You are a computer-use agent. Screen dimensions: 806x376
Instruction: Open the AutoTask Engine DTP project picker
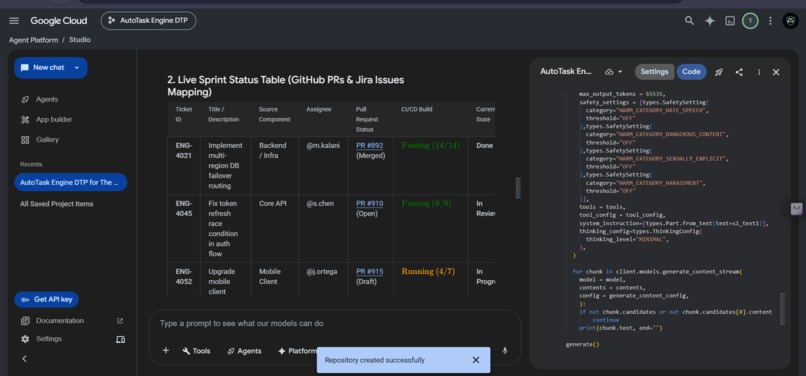coord(148,21)
